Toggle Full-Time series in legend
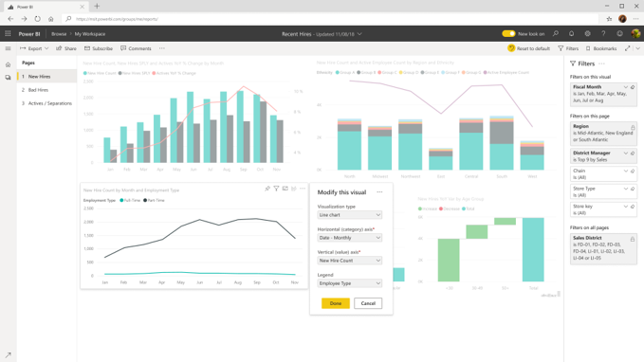This screenshot has width=644, height=362. (x=130, y=200)
